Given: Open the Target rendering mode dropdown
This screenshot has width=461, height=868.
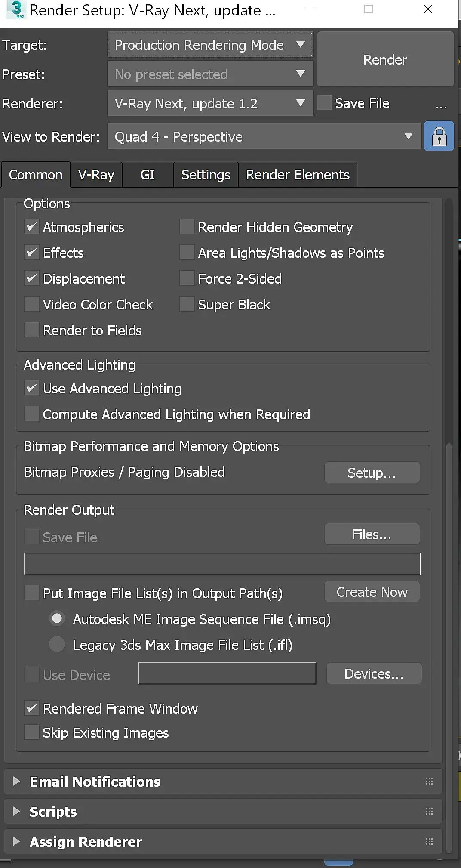Looking at the screenshot, I should (x=210, y=45).
